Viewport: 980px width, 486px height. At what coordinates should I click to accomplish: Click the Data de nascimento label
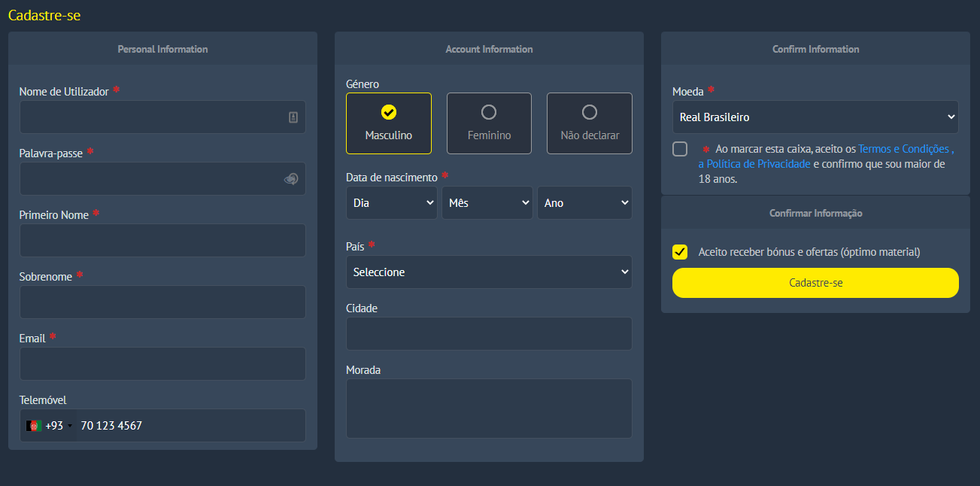point(392,178)
